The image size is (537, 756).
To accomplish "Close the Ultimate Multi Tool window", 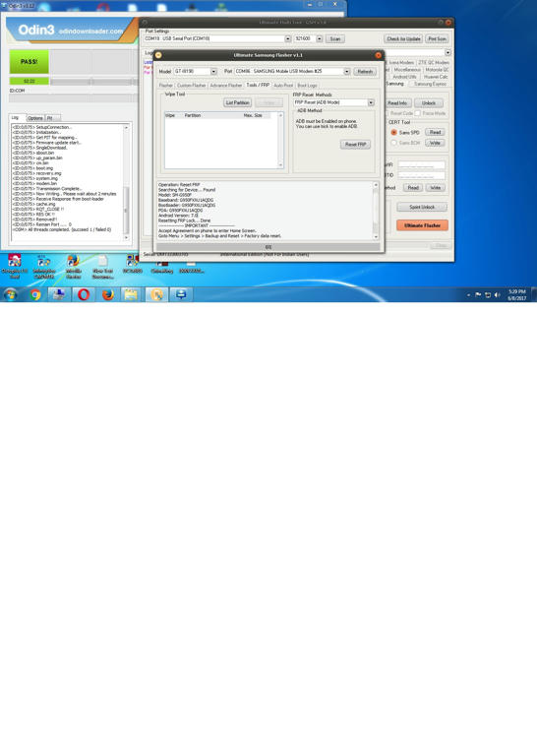I will [x=448, y=23].
